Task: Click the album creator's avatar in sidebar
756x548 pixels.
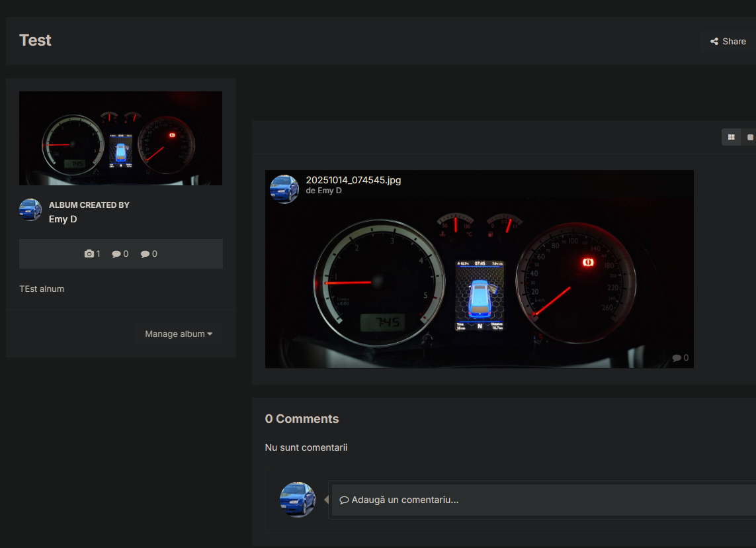Action: coord(30,210)
